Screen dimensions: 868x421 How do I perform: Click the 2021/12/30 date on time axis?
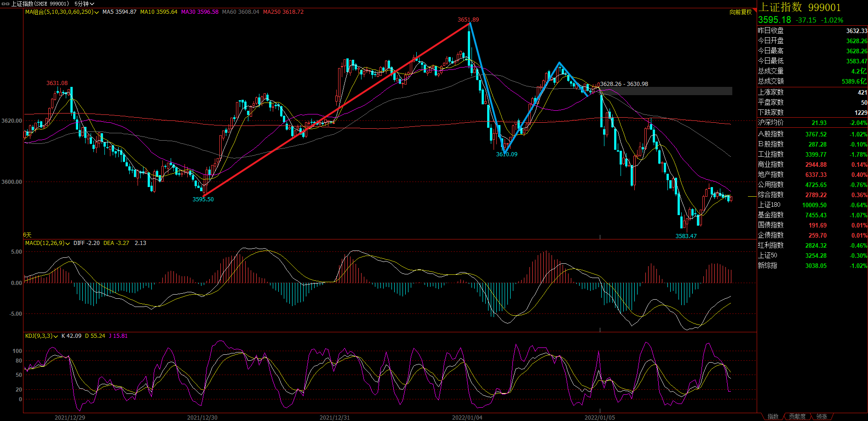(202, 417)
